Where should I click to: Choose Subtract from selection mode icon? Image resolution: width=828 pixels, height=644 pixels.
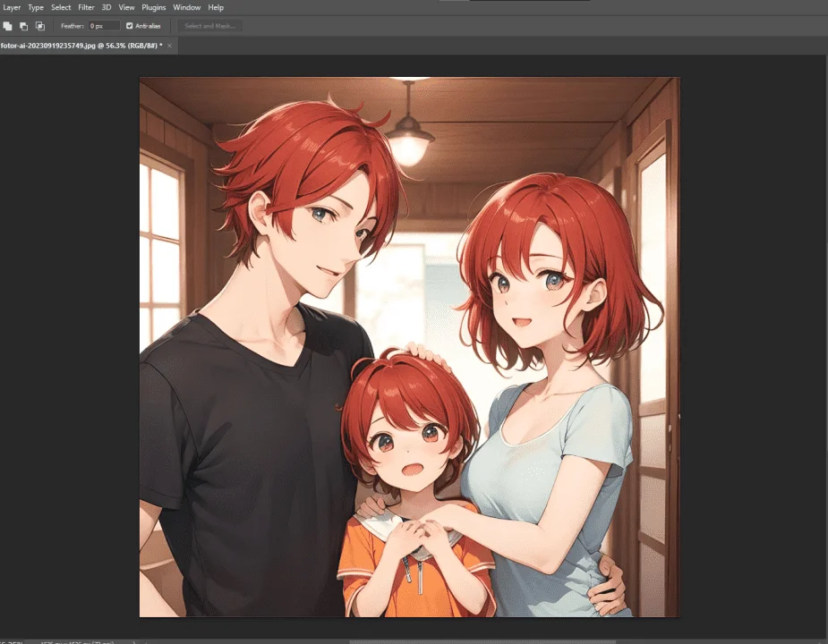click(24, 26)
